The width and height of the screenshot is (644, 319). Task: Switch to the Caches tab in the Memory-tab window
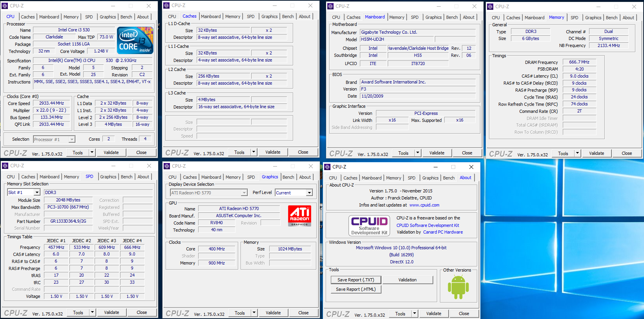pos(513,18)
